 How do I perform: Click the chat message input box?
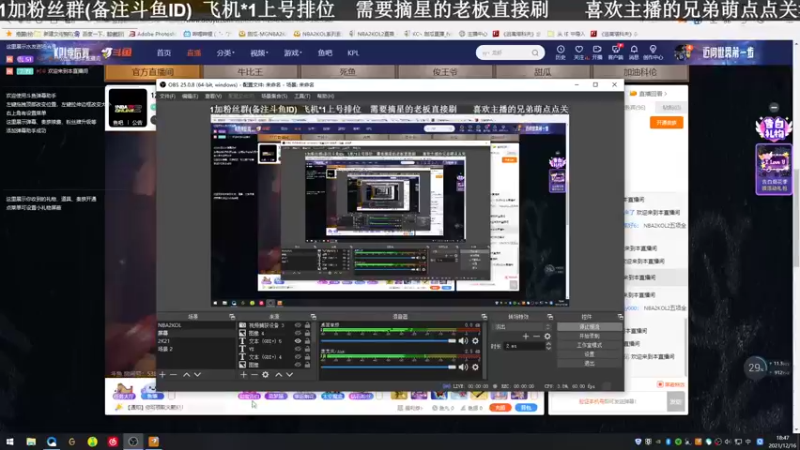pyautogui.click(x=608, y=402)
